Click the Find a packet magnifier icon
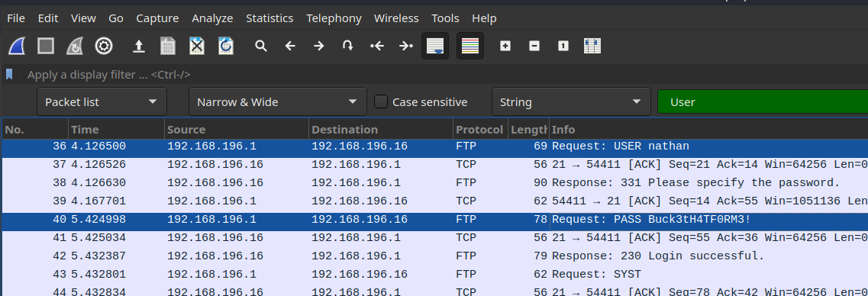Viewport: 868px width, 296px height. click(261, 46)
